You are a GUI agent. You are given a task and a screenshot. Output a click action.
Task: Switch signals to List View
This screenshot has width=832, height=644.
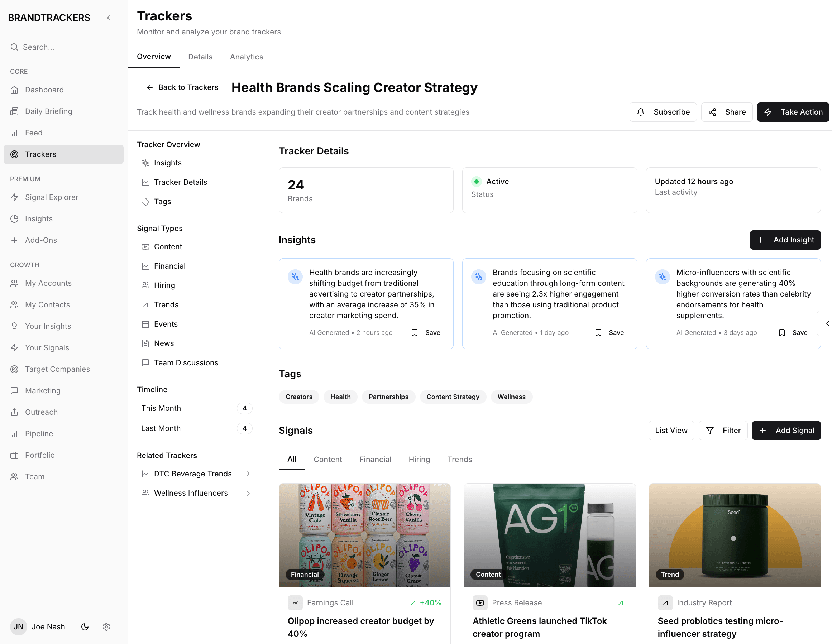[x=671, y=431]
